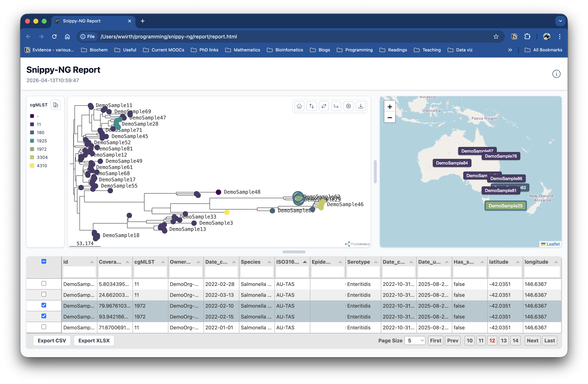Go to table page 11

(481, 341)
